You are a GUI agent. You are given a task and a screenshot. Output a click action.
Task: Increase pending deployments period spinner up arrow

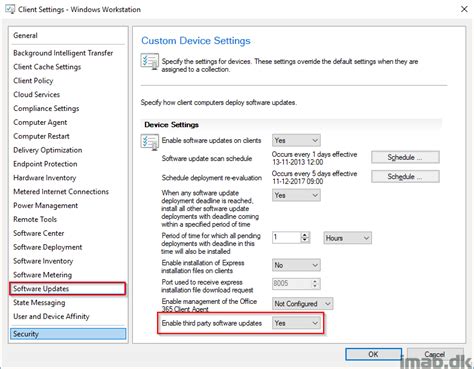tap(305, 235)
